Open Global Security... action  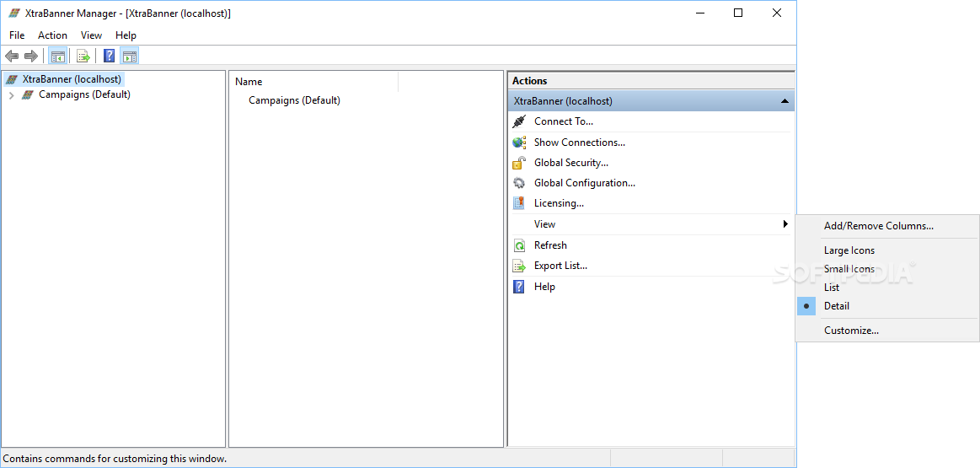pos(571,163)
